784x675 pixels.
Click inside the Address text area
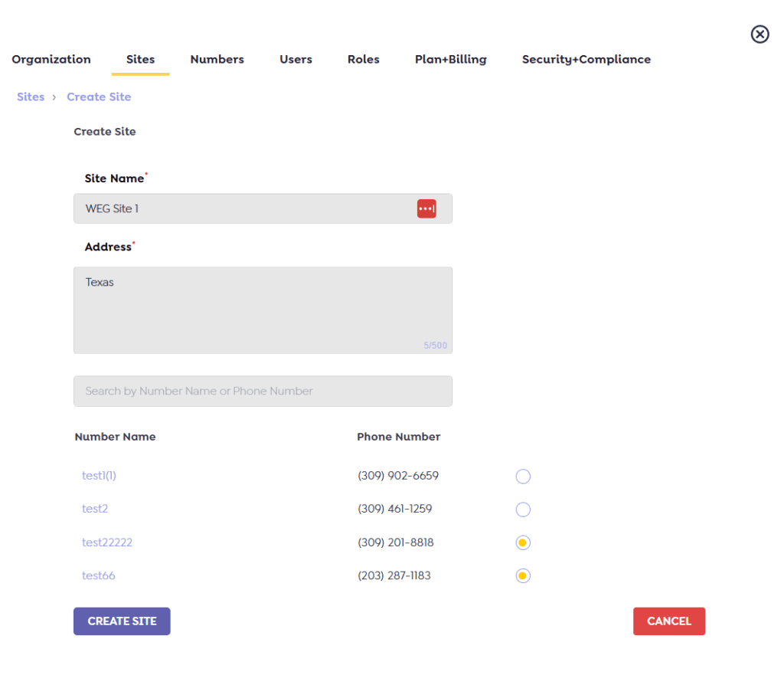point(263,306)
